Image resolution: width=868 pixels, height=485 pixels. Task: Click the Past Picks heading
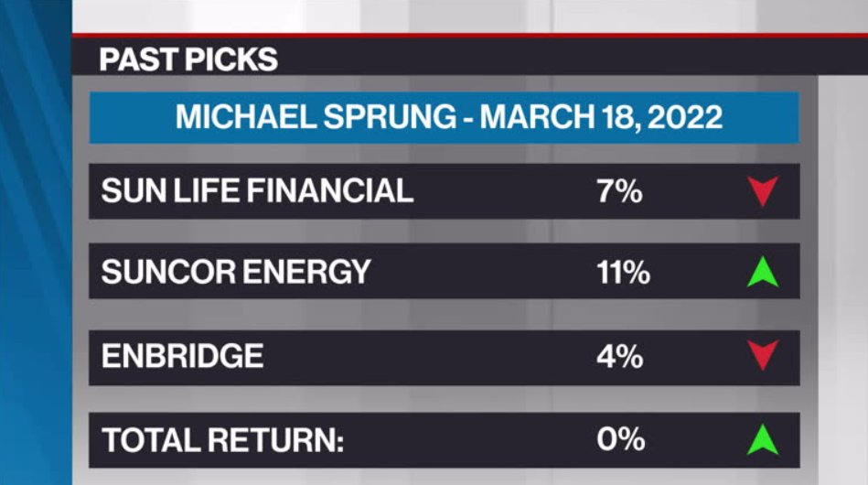[188, 59]
